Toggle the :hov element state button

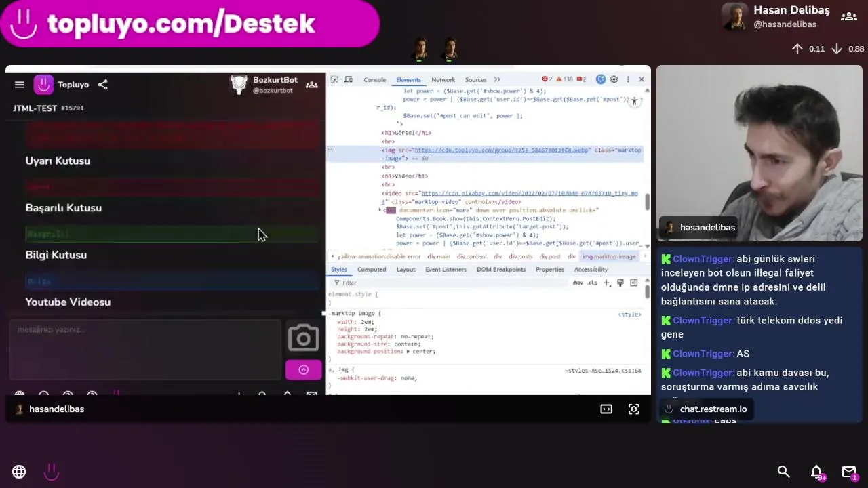(578, 283)
